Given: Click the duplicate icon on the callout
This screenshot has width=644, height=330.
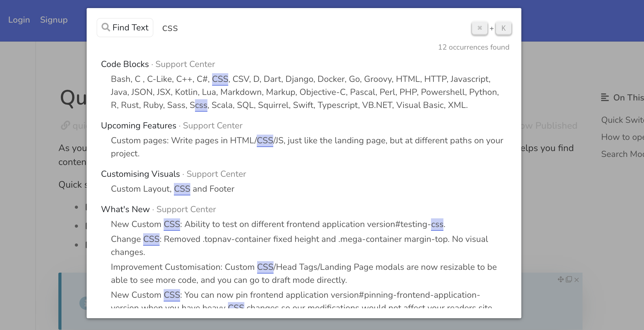Looking at the screenshot, I should pyautogui.click(x=569, y=279).
